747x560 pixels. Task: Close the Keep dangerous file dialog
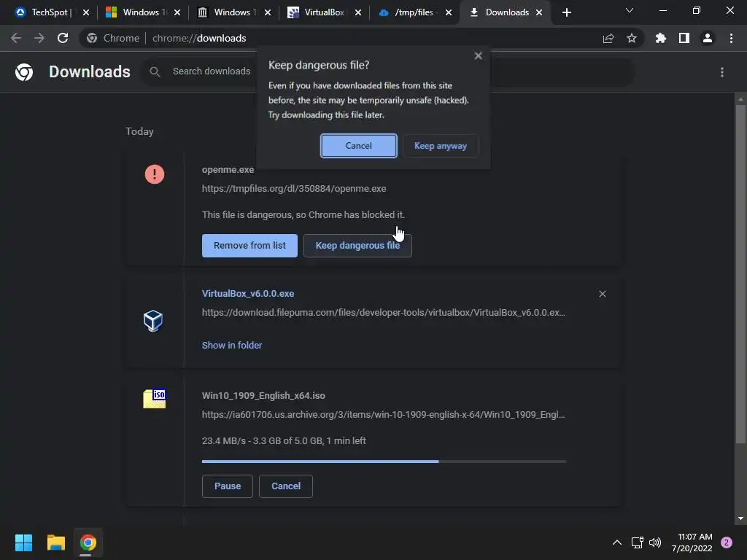pos(479,56)
